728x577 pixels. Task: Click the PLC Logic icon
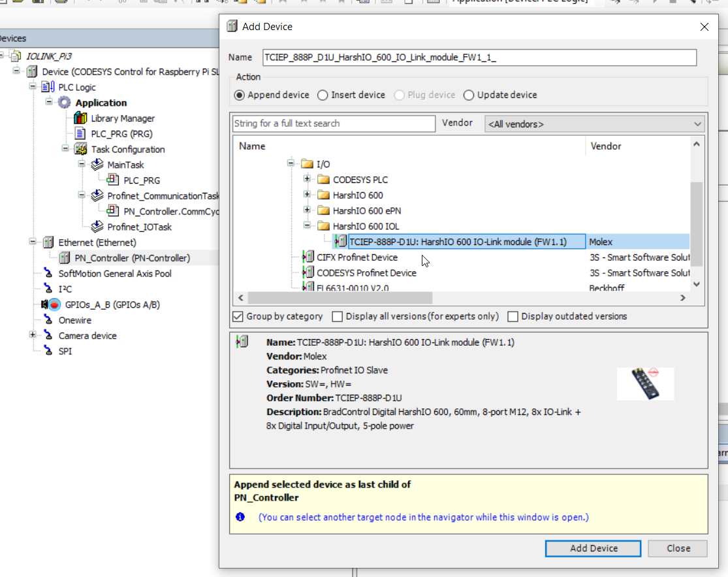tap(48, 87)
